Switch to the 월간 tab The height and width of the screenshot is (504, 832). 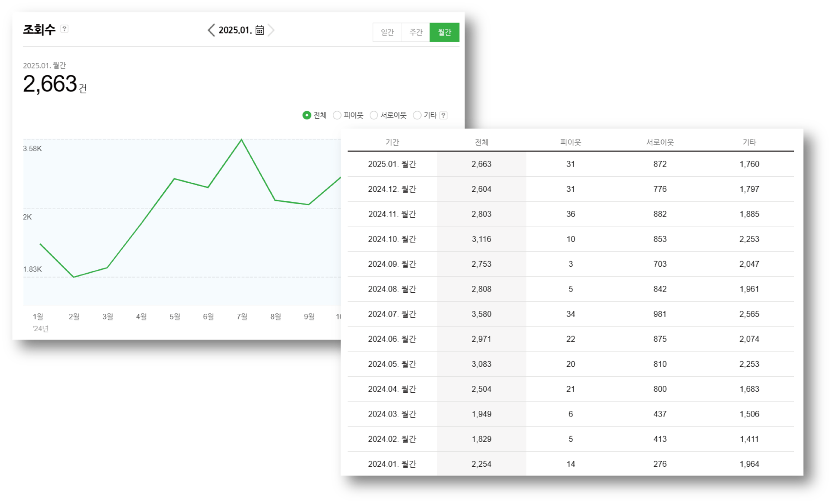click(x=444, y=32)
